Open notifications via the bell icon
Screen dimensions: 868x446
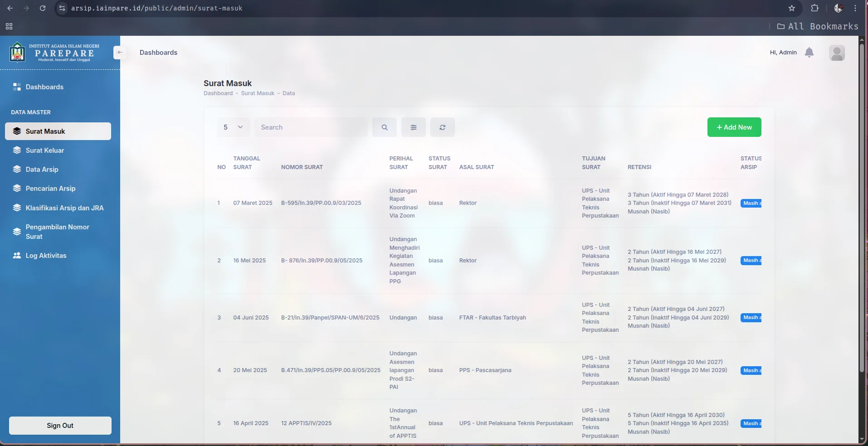[x=809, y=52]
